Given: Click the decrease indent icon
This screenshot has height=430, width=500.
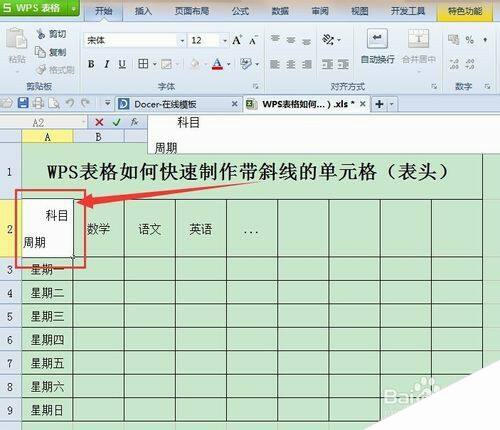Looking at the screenshot, I should [x=327, y=64].
